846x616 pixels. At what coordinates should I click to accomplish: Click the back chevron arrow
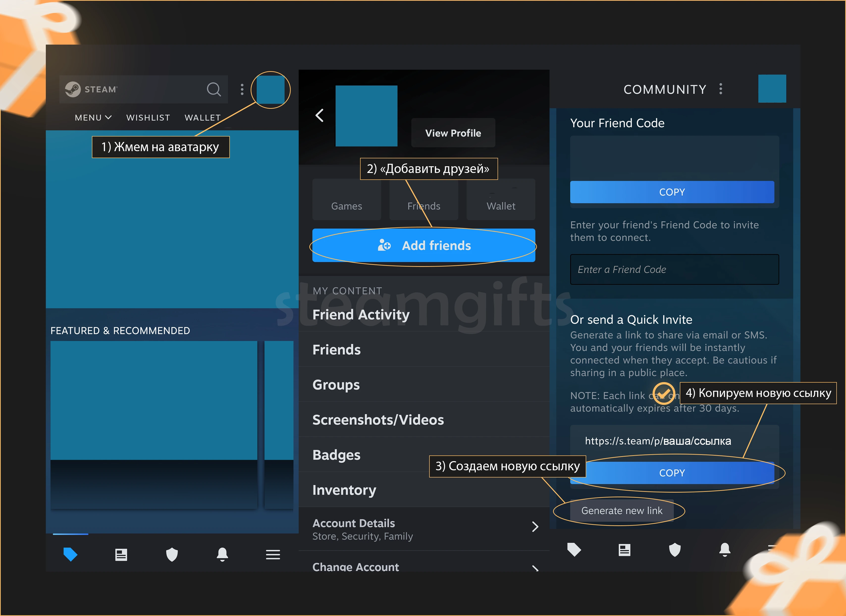[320, 115]
